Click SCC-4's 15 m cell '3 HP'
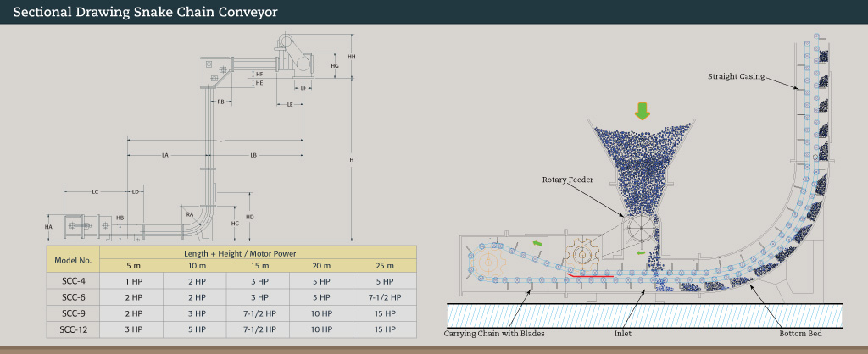 point(258,281)
